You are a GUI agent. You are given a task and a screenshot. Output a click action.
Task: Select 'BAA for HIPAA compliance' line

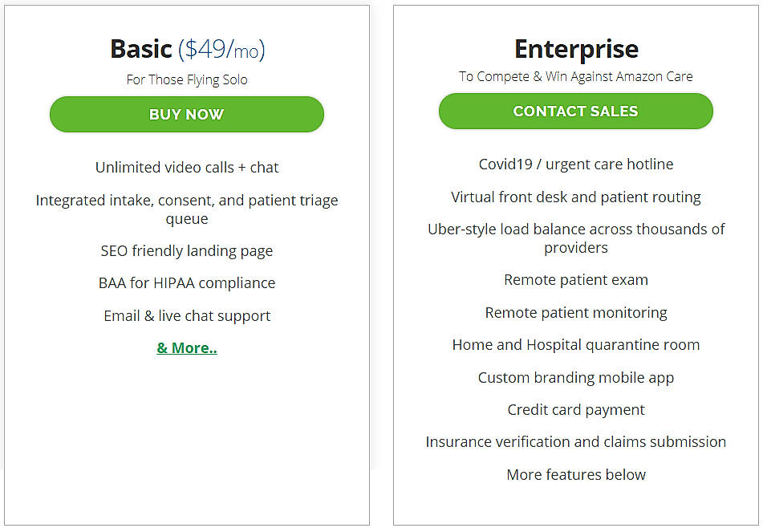pyautogui.click(x=186, y=283)
